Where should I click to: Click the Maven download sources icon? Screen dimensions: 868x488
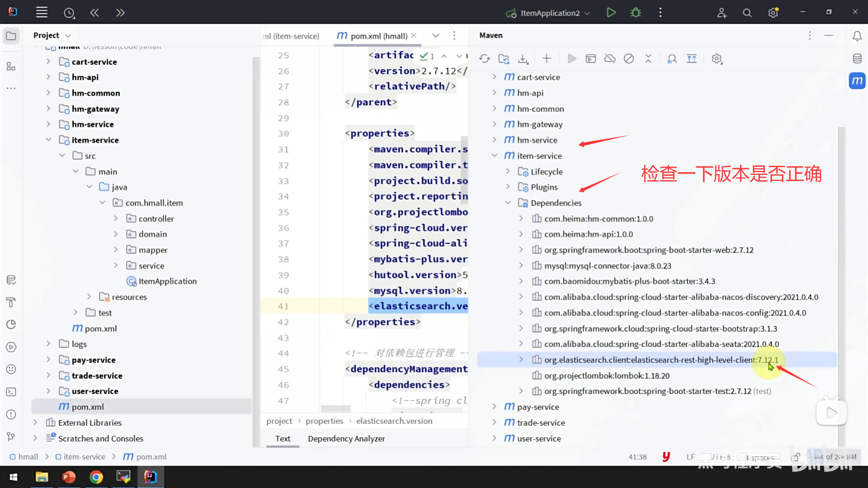click(x=523, y=59)
